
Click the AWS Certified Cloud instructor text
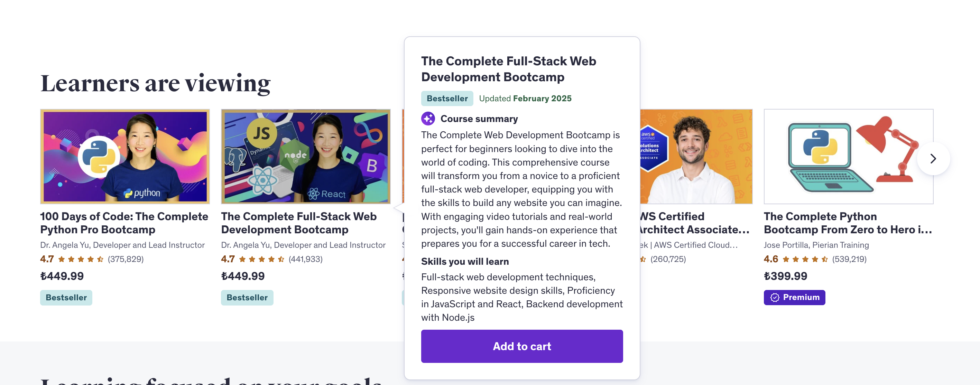[689, 245]
